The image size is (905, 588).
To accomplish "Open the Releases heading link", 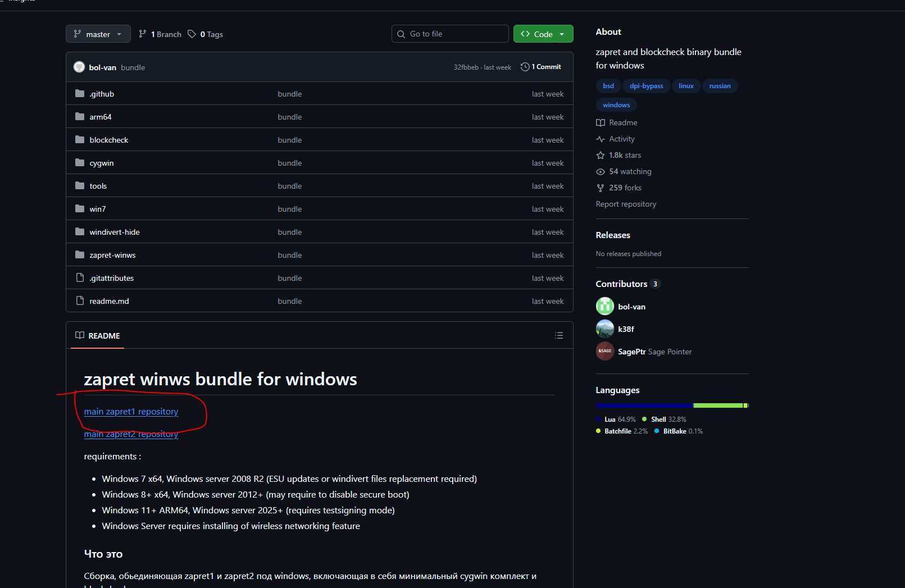I will [x=613, y=235].
